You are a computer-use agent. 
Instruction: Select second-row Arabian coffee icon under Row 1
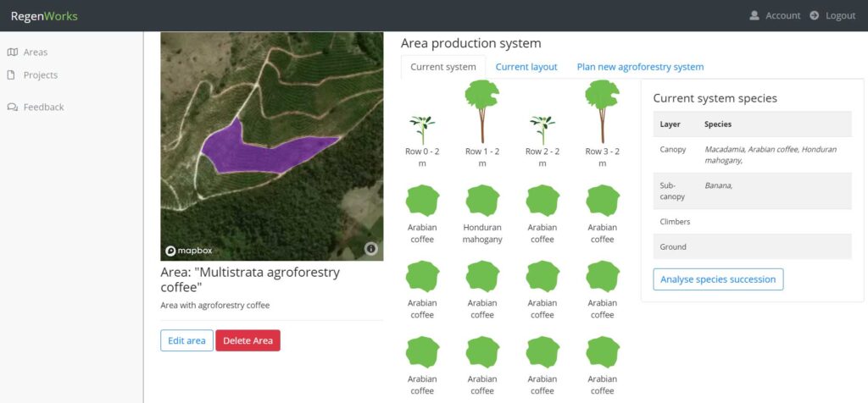pyautogui.click(x=482, y=276)
